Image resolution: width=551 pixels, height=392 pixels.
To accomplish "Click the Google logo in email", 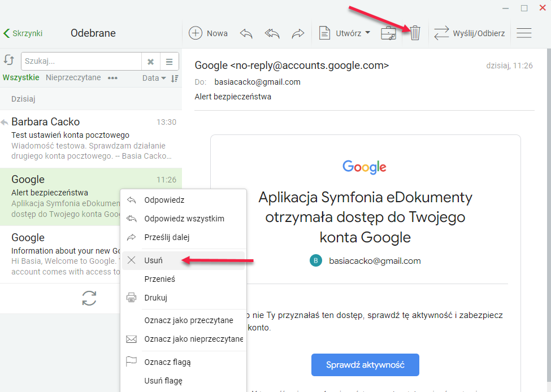I will [365, 167].
